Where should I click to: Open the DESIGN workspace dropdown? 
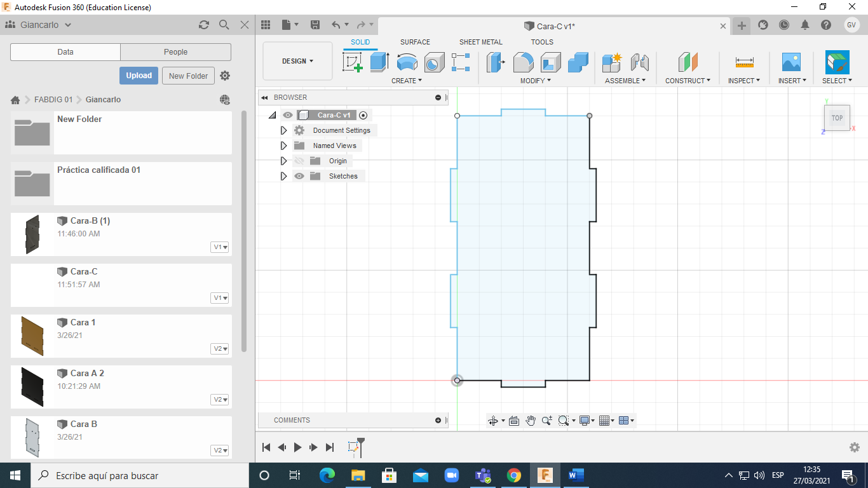pos(297,61)
